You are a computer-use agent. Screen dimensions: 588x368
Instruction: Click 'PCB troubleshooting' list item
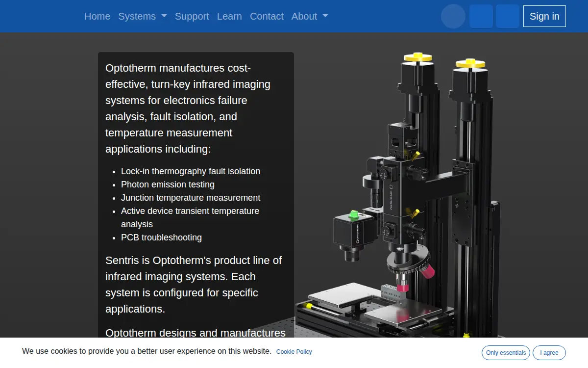[161, 237]
